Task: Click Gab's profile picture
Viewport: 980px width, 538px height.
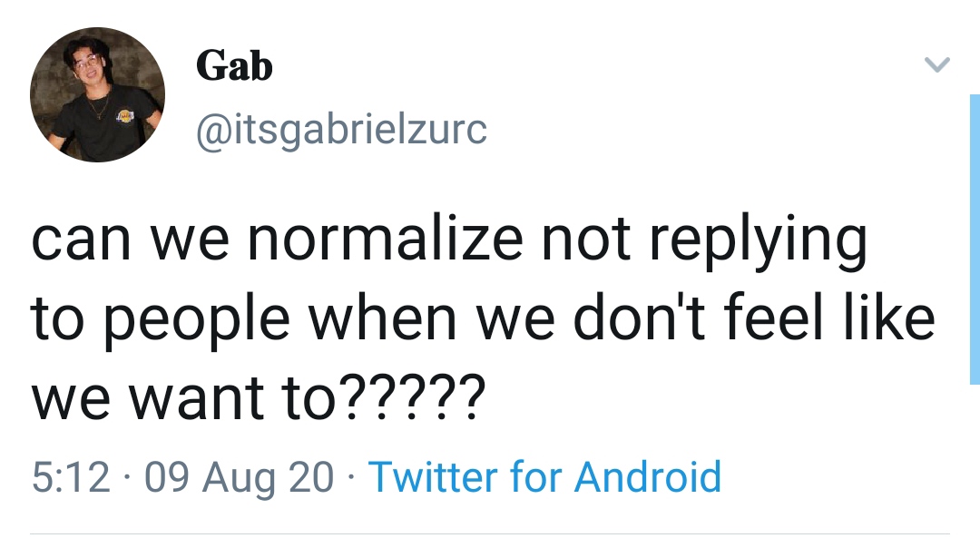Action: 97,94
